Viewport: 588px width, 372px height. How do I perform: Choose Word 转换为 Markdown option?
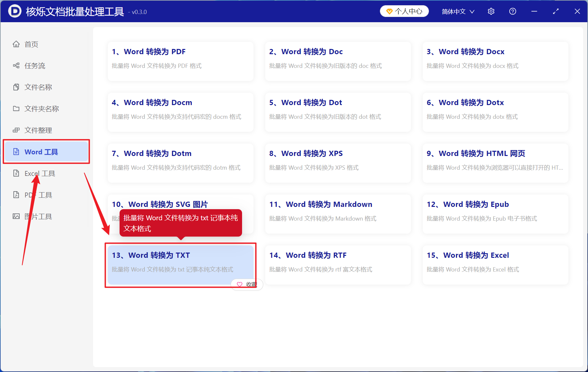338,214
